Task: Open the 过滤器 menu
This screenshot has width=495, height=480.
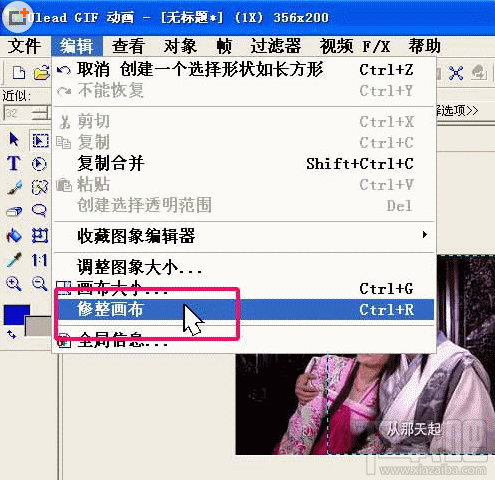Action: click(276, 46)
